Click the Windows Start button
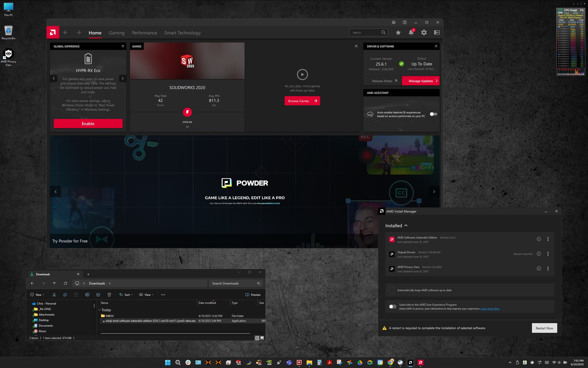This screenshot has height=368, width=588. [168, 362]
